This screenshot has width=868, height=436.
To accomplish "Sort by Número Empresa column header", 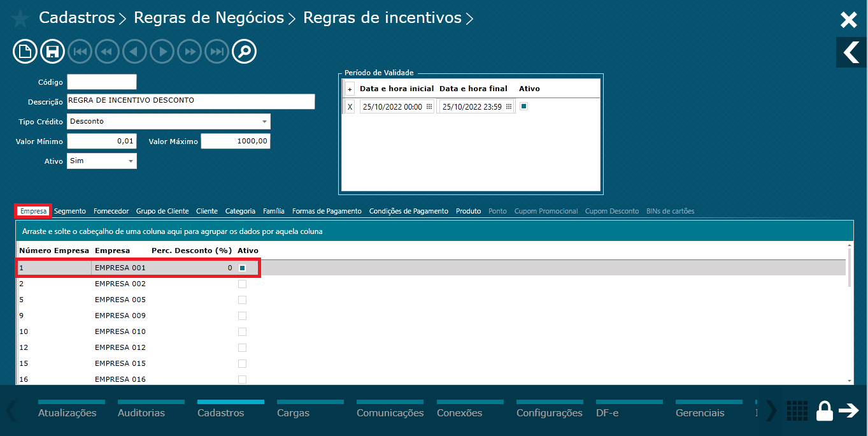I will tap(54, 251).
